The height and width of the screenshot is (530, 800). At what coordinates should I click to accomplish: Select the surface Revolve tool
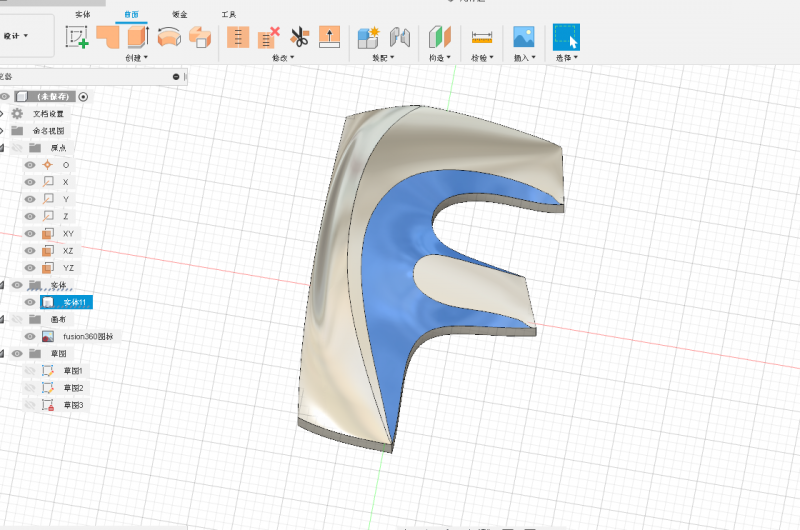[x=169, y=37]
